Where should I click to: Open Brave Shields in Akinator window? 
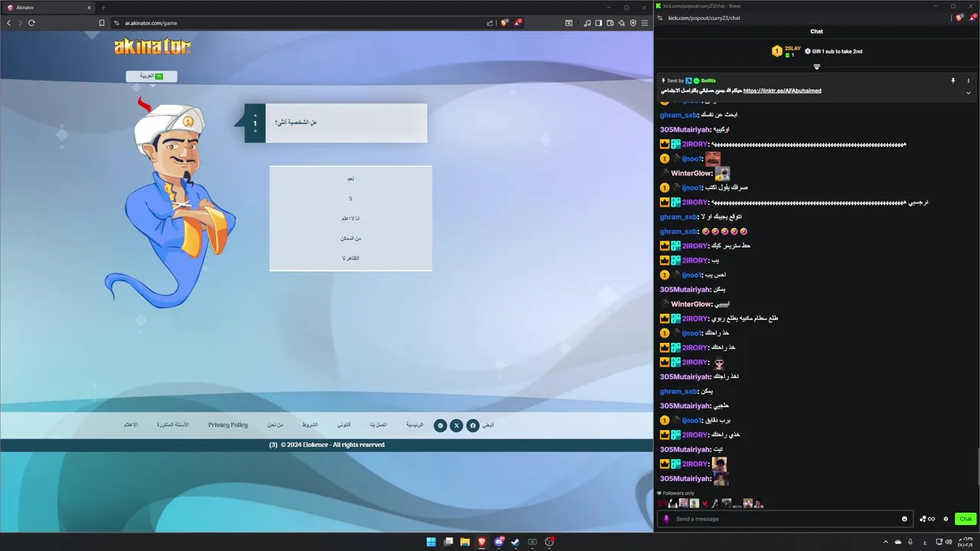(x=504, y=23)
